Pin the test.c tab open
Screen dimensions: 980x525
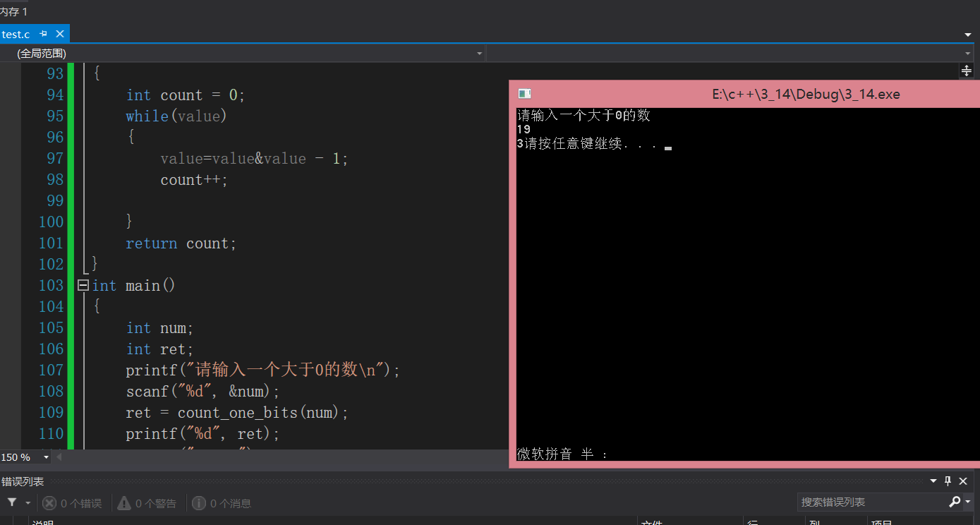44,34
